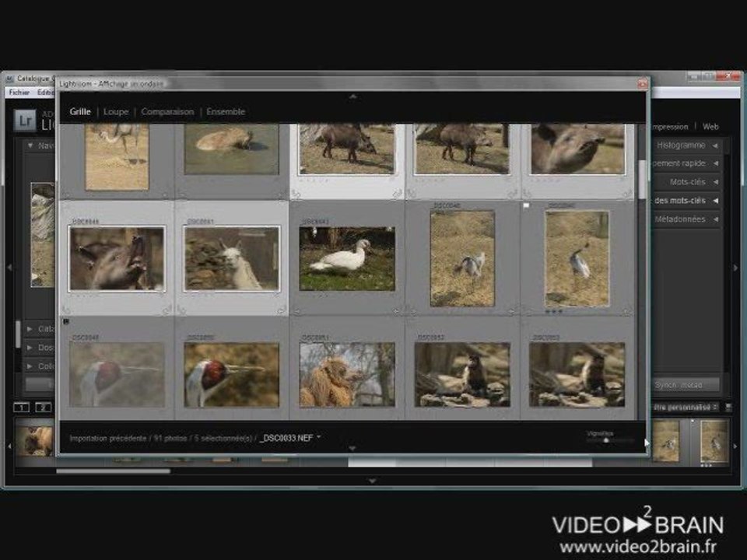This screenshot has height=560, width=747.
Task: Toggle the filter switch beside Filtre personnalisé
Action: click(728, 407)
